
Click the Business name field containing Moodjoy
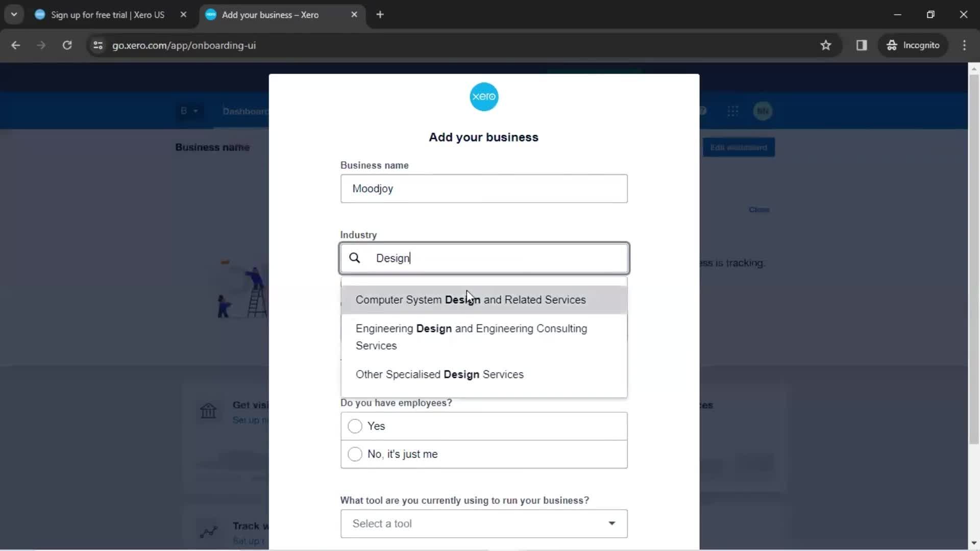pyautogui.click(x=483, y=189)
